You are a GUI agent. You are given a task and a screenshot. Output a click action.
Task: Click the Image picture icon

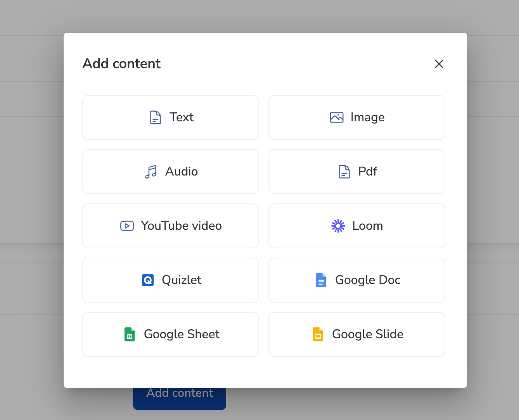pos(337,117)
